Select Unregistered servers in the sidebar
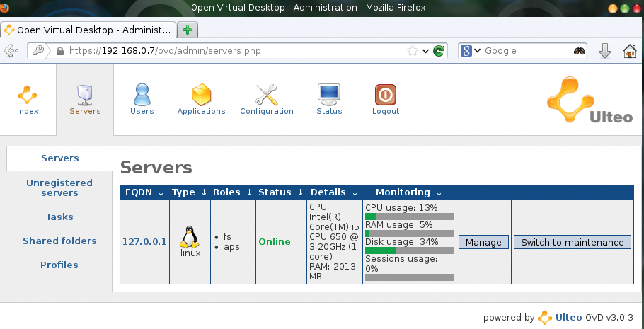Screen dimensions: 644x329 [x=59, y=187]
